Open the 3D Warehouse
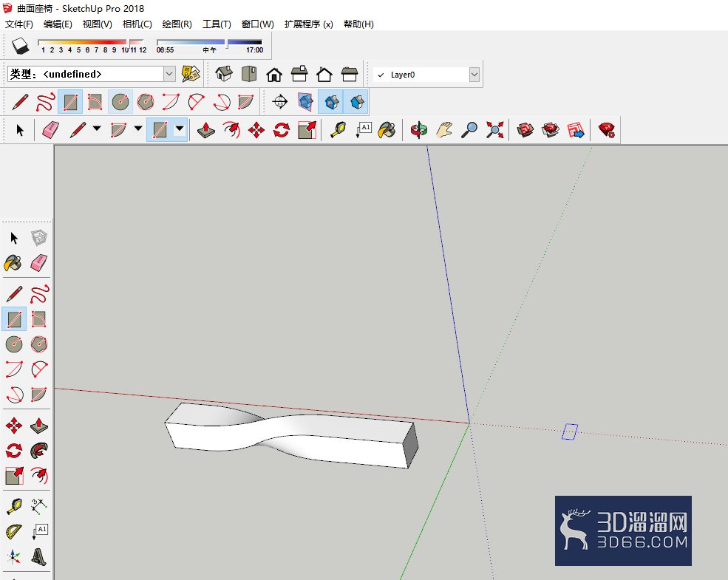This screenshot has height=580, width=728. (x=525, y=130)
